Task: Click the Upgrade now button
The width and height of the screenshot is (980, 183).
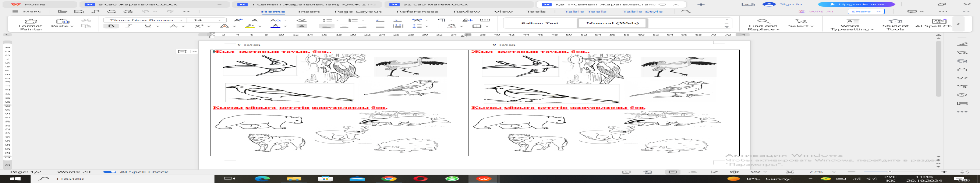Action: click(x=856, y=4)
